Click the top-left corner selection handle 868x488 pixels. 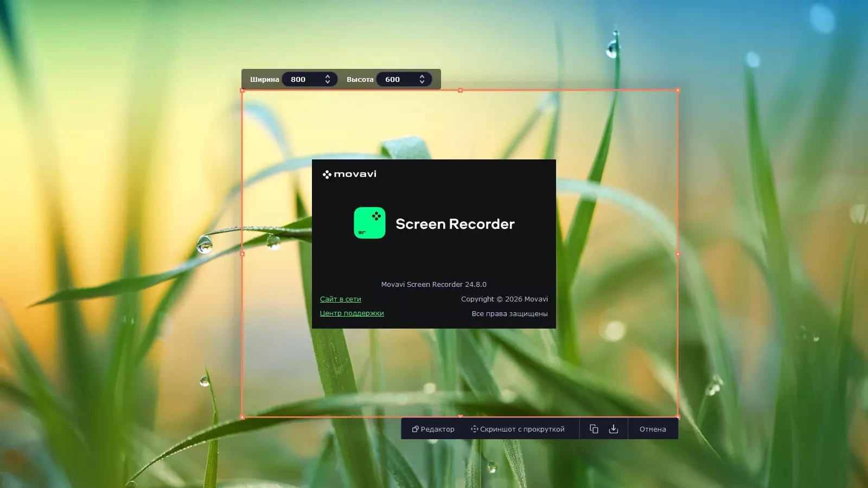242,91
